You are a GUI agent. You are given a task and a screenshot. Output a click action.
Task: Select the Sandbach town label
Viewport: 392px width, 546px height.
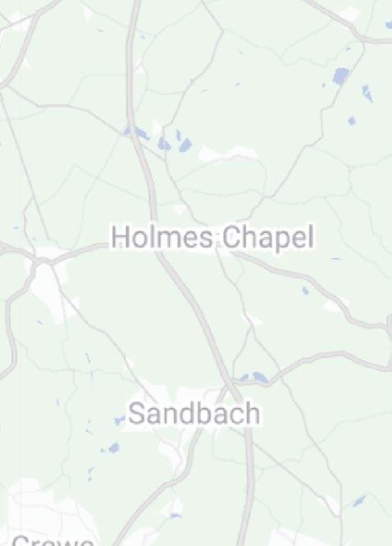tap(194, 413)
